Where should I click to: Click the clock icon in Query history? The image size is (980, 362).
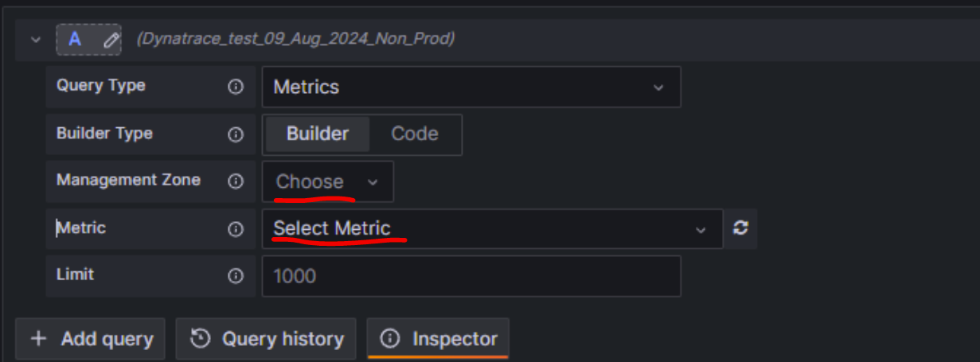201,339
